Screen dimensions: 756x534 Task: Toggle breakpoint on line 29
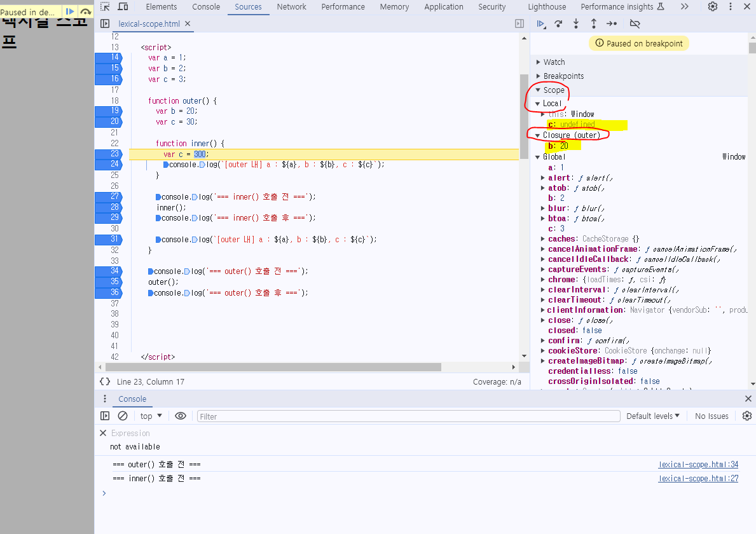pos(109,218)
